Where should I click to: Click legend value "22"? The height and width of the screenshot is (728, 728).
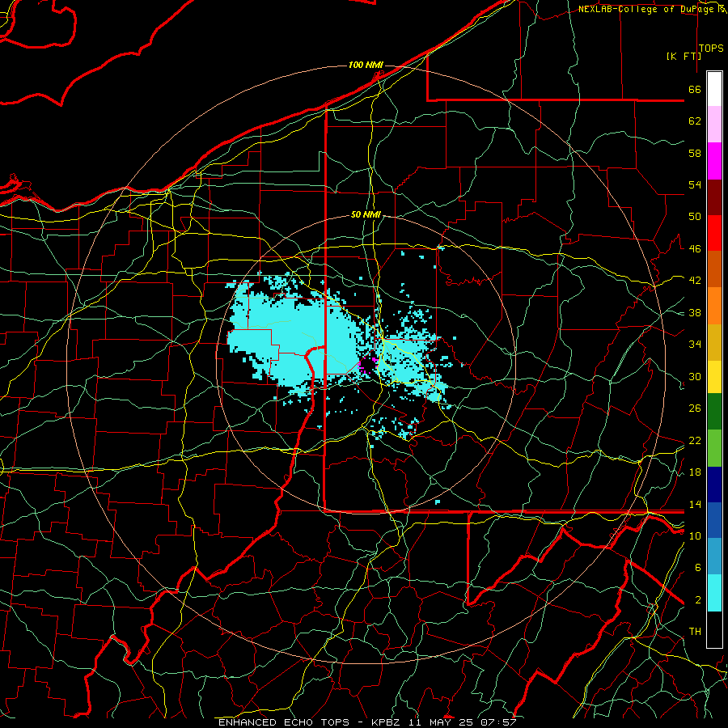click(695, 440)
